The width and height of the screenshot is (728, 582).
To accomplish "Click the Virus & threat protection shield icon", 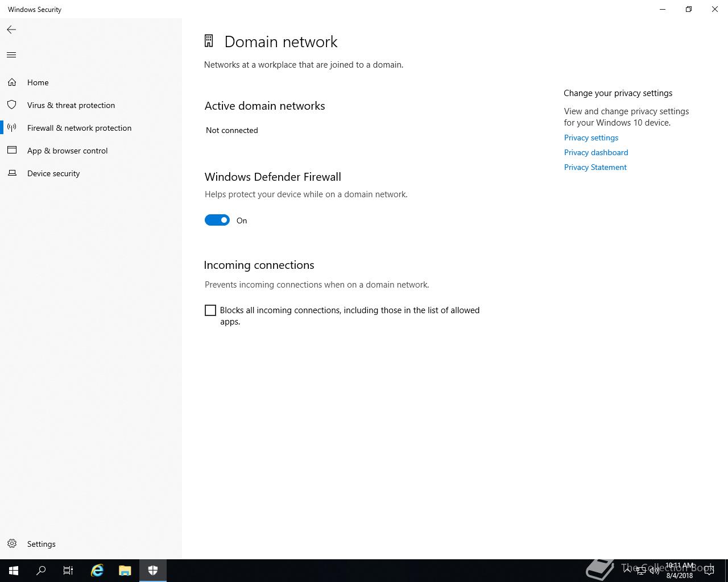I will (x=12, y=105).
